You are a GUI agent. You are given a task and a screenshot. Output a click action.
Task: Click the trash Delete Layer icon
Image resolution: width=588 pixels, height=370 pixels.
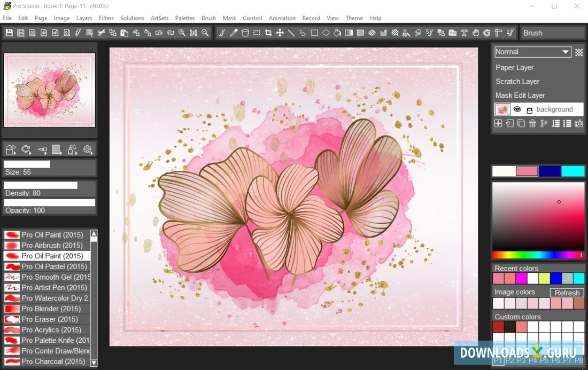tap(532, 123)
